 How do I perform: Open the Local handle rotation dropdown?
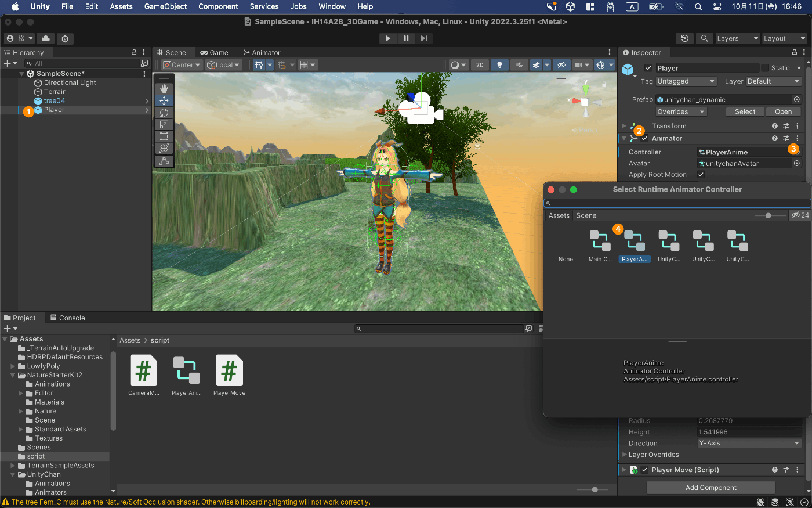pos(223,65)
